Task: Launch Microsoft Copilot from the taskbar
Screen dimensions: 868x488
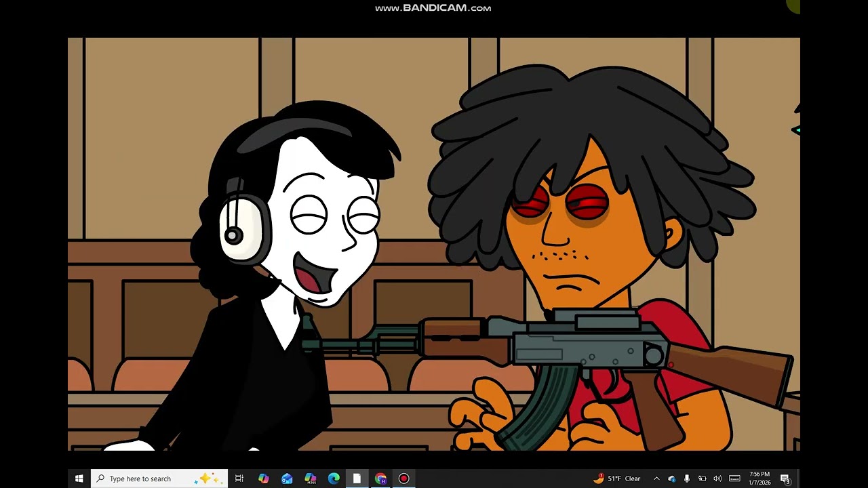Action: pyautogui.click(x=264, y=479)
